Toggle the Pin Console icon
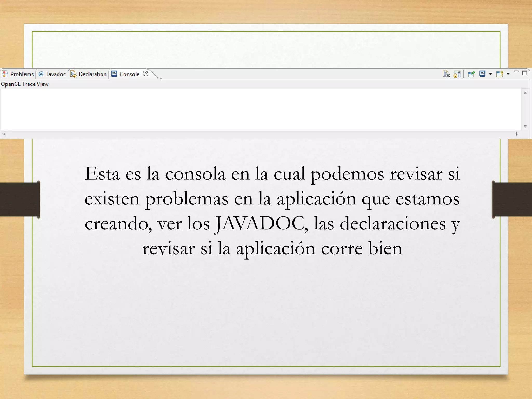 click(x=471, y=74)
